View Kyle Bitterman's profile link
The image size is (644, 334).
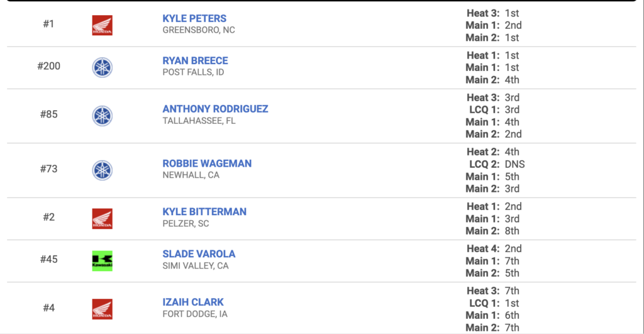pyautogui.click(x=204, y=211)
